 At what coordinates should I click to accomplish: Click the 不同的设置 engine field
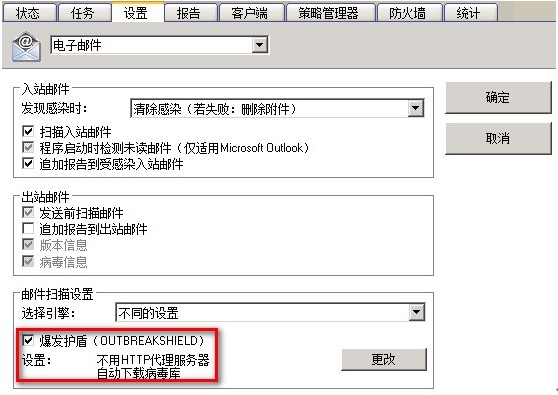pyautogui.click(x=270, y=312)
